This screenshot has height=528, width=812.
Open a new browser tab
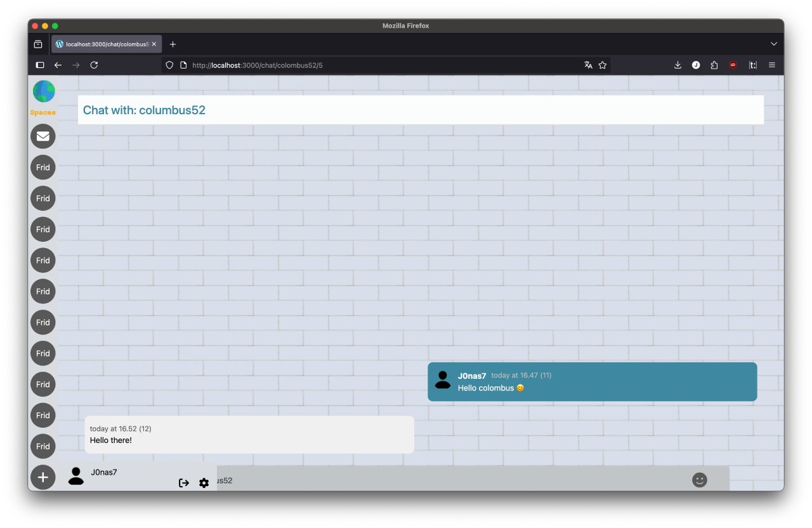tap(173, 44)
